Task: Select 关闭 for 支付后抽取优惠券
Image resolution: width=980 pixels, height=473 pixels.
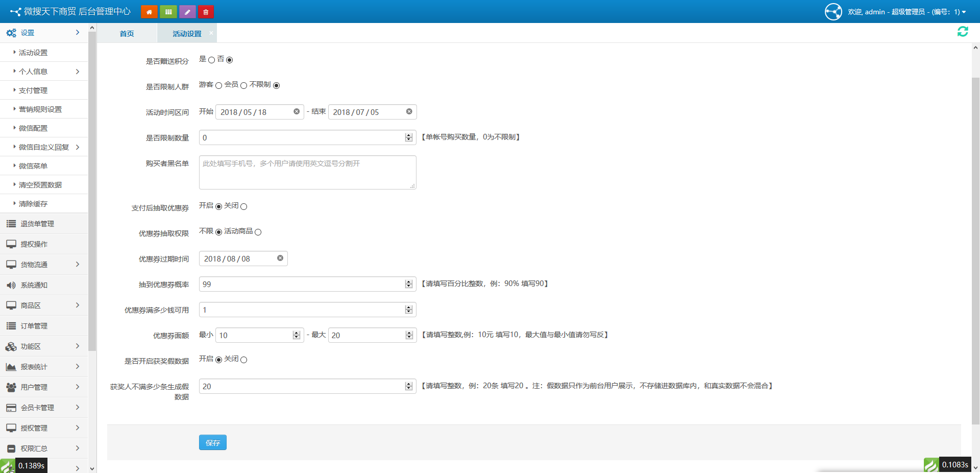Action: tap(243, 207)
